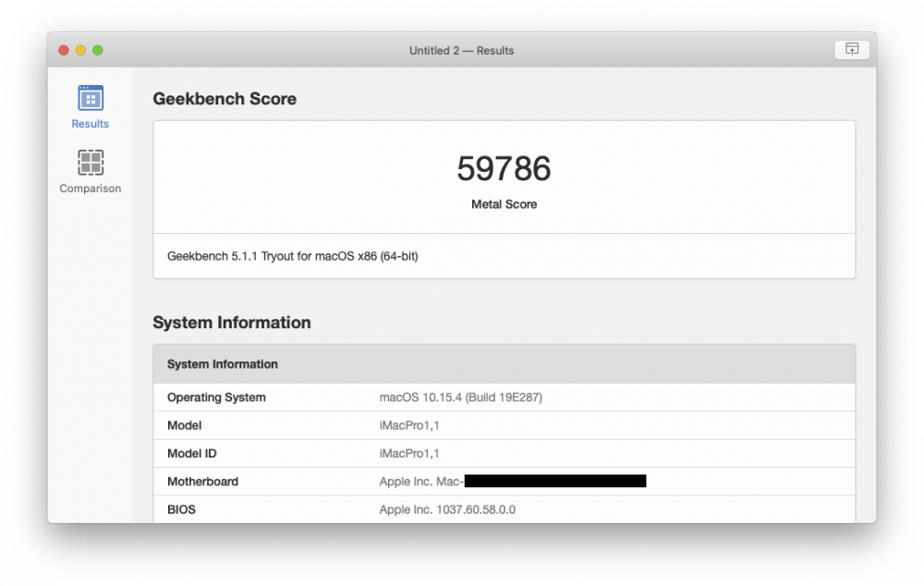Select the Model row value iMacPro1,1
Screen dimensions: 924x586
(409, 426)
